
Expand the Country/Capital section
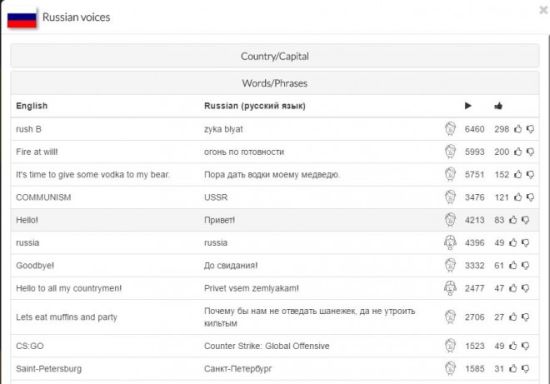(275, 56)
